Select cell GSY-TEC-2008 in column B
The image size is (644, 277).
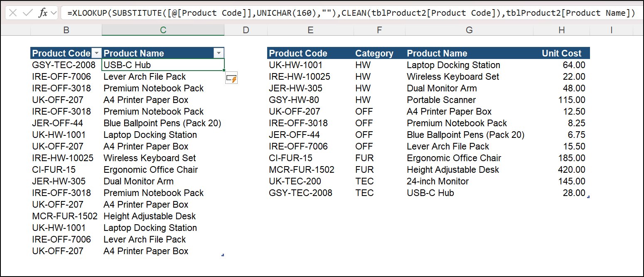pos(66,65)
